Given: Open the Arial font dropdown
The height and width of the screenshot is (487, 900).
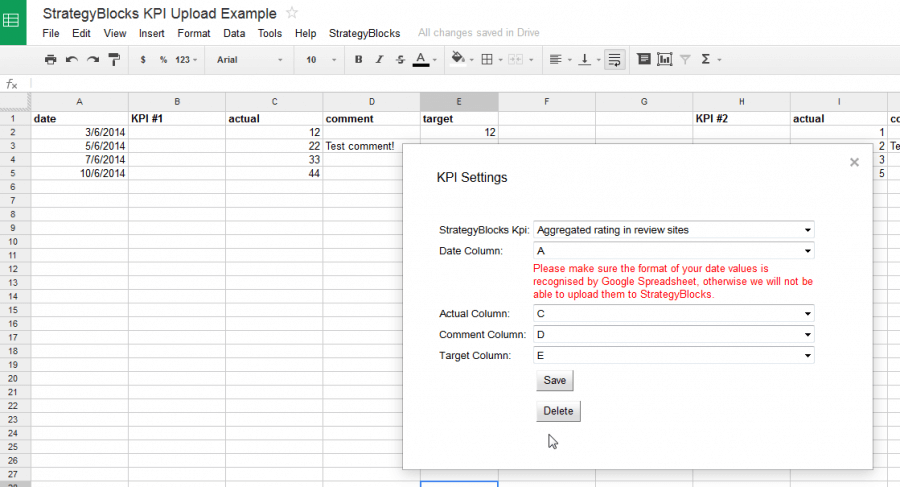Looking at the screenshot, I should [250, 60].
